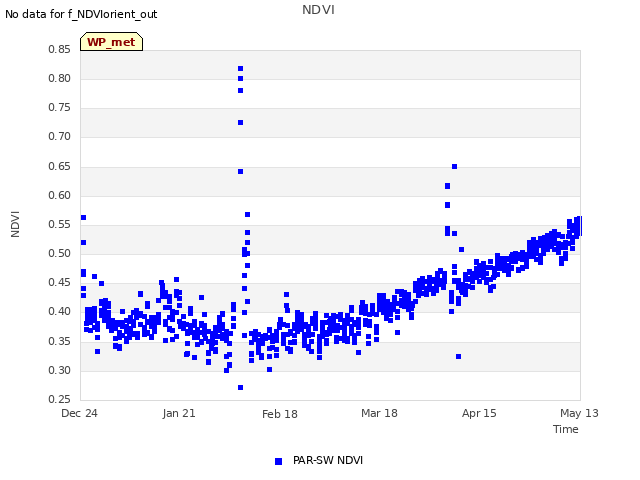
Task: Click the WP_met label tag
Action: coord(111,42)
